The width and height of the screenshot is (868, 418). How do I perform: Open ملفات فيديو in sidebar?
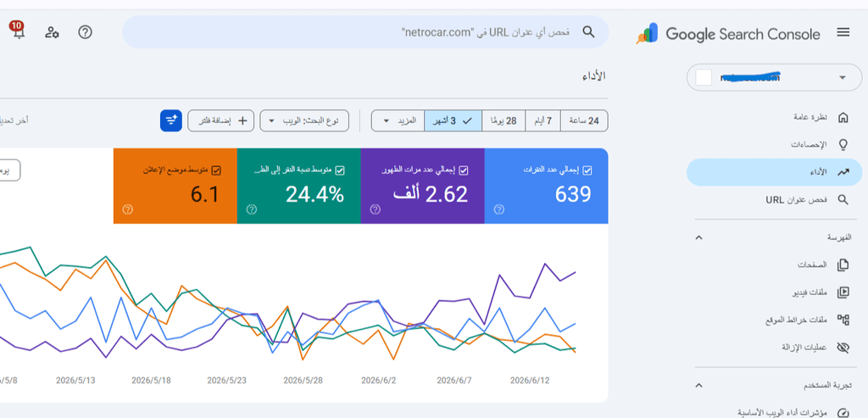click(x=775, y=293)
